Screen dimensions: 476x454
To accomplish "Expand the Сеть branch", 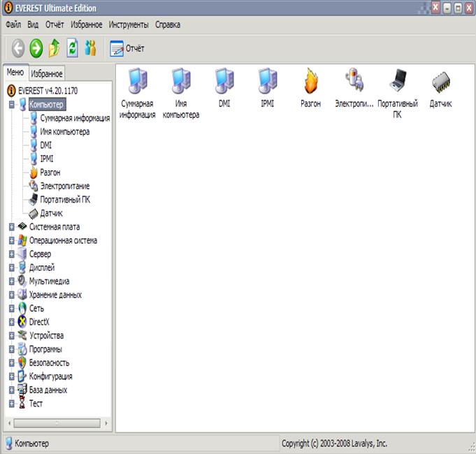I will 12,309.
